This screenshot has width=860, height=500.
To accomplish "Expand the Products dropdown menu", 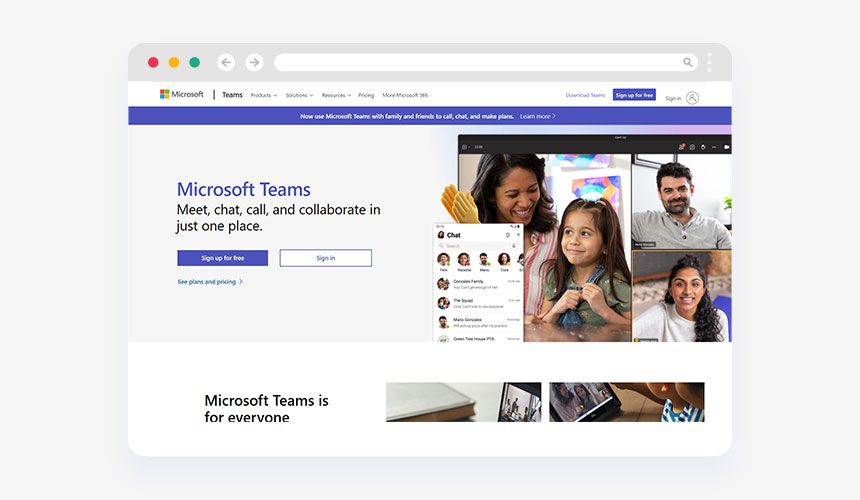I will [264, 95].
